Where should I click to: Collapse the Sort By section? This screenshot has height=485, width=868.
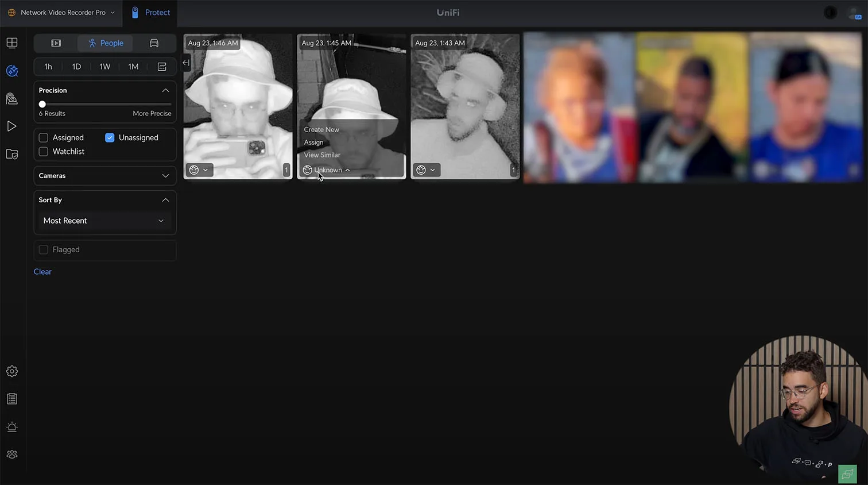pyautogui.click(x=165, y=200)
